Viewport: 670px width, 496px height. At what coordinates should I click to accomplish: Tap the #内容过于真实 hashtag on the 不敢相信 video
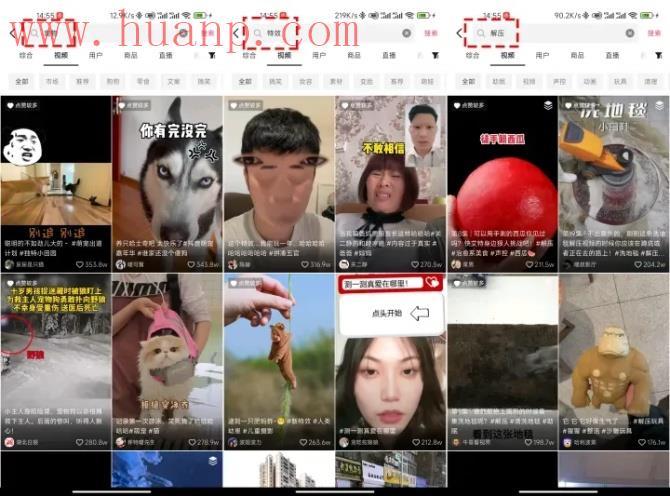[406, 244]
